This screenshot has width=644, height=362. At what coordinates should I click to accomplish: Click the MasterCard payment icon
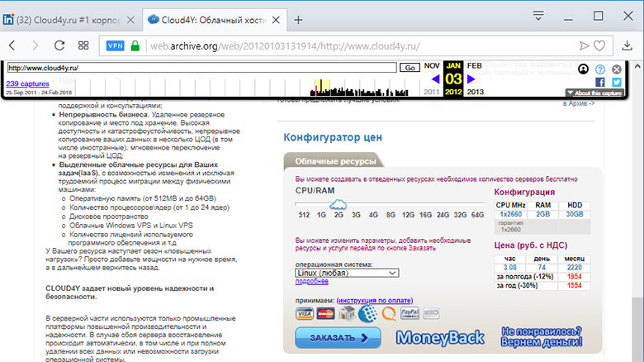(x=325, y=314)
